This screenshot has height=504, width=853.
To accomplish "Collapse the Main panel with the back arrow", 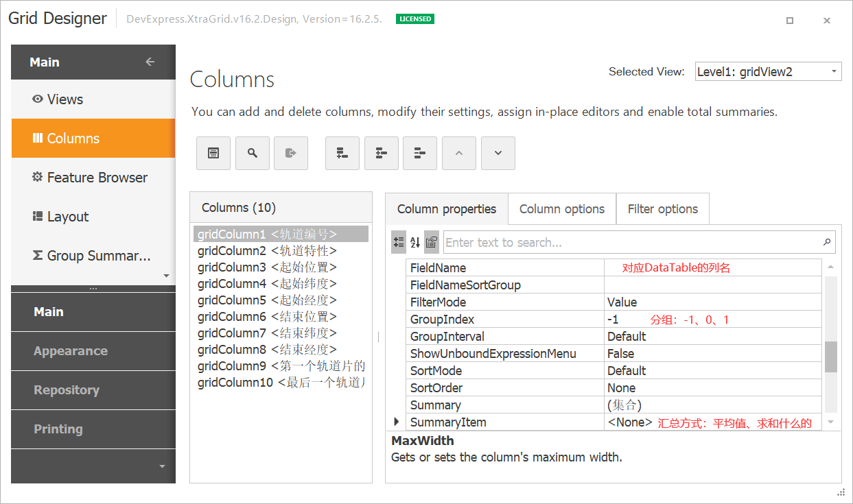I will coord(150,62).
